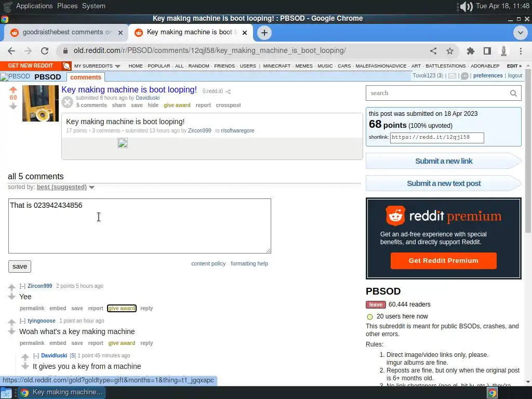The width and height of the screenshot is (532, 399).
Task: Open Chrome tab search dropdown arrow
Action: click(521, 33)
